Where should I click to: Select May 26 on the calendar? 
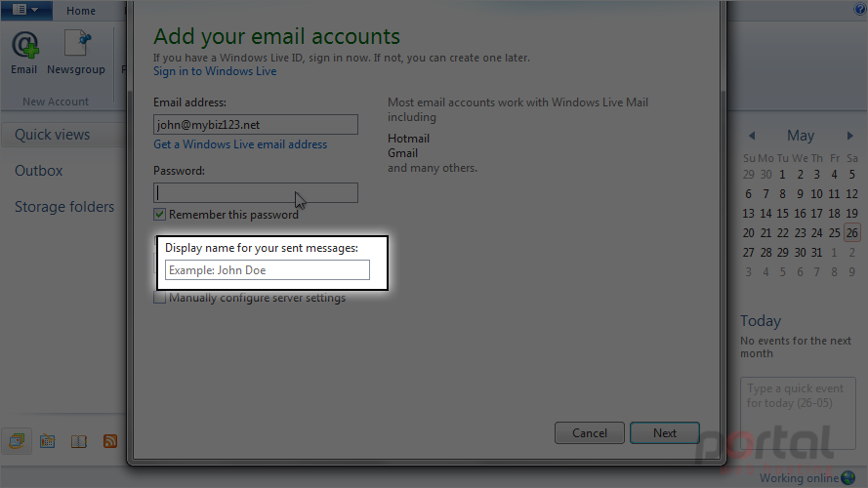point(852,233)
